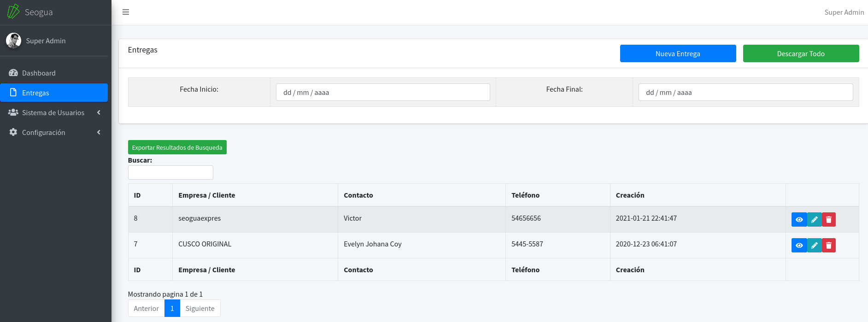Click the Seogua logo icon
This screenshot has width=868, height=322.
click(13, 12)
